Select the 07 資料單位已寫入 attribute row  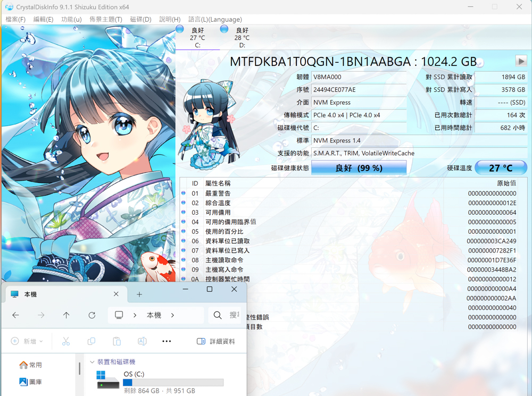tap(349, 250)
